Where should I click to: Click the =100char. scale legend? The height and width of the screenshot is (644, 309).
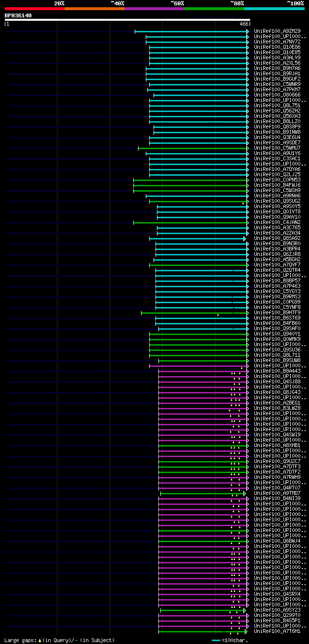point(229,640)
